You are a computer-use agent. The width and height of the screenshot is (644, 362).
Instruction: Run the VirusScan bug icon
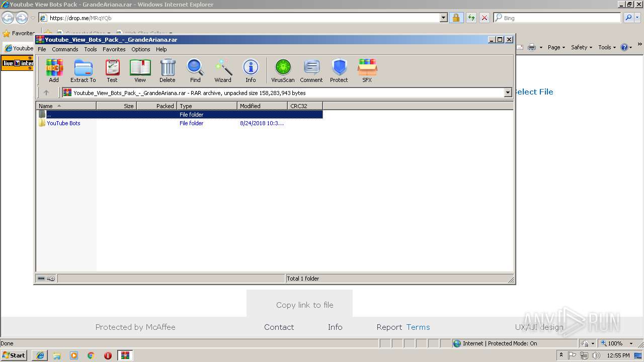tap(283, 70)
